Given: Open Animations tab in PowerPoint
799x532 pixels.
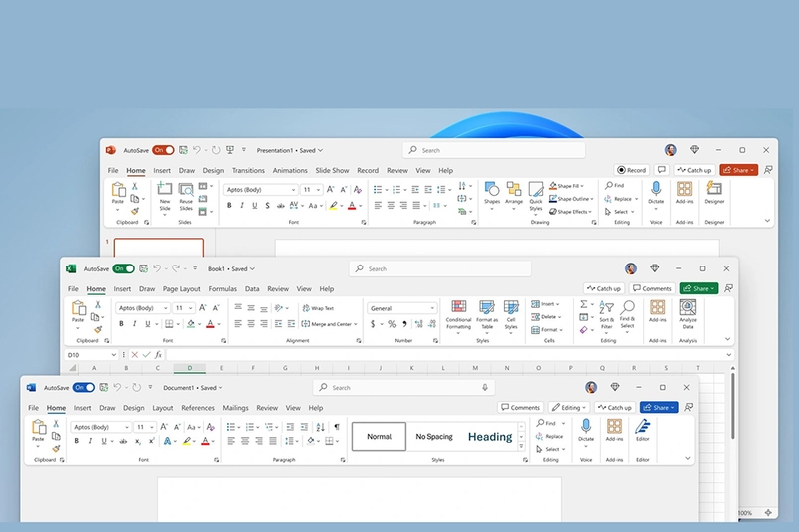Looking at the screenshot, I should point(290,170).
